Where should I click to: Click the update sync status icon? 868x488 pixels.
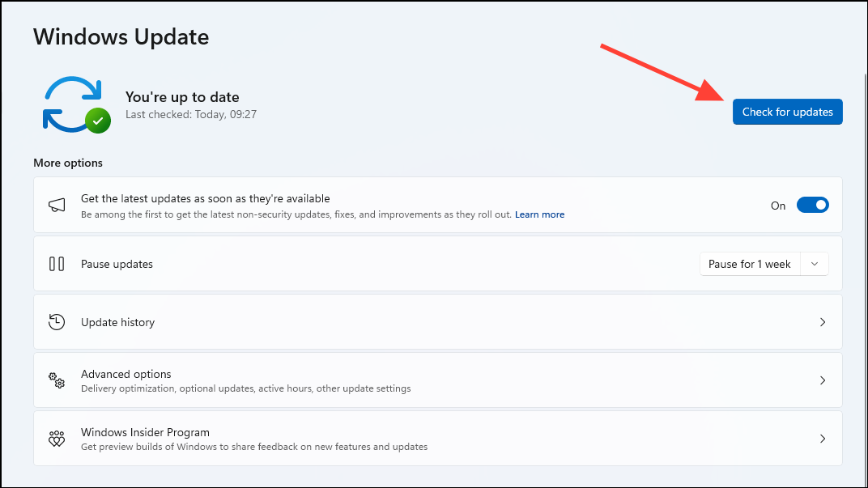(x=76, y=105)
